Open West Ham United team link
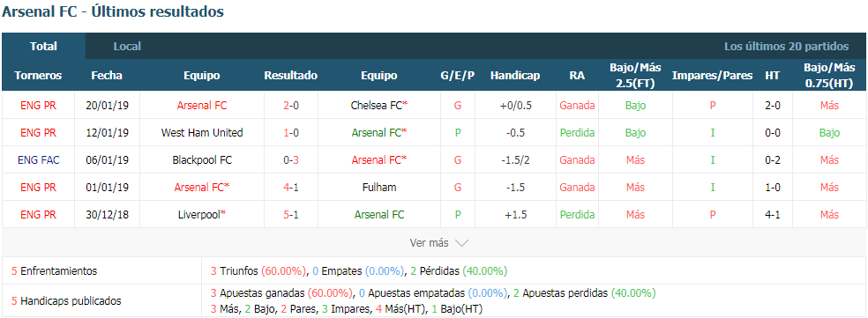 pos(202,133)
